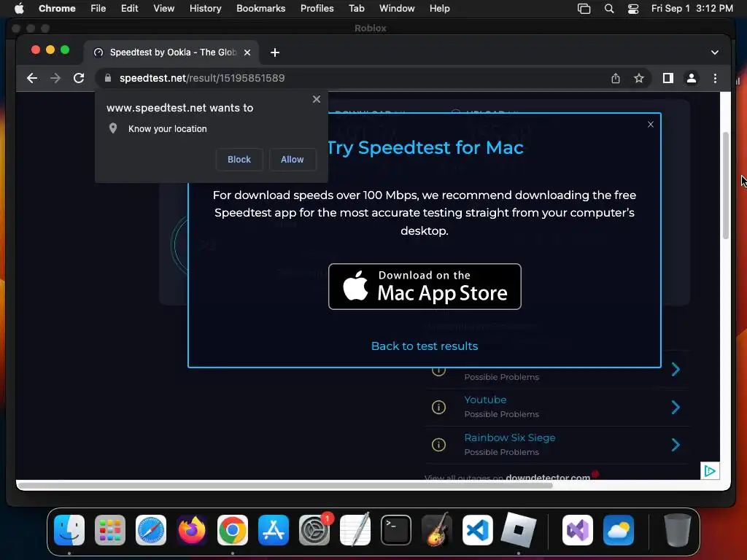Open the Bookmarks menu

tap(260, 9)
